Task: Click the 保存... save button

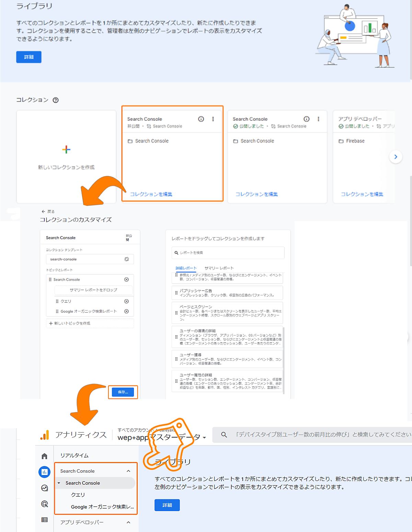Action: [x=123, y=392]
